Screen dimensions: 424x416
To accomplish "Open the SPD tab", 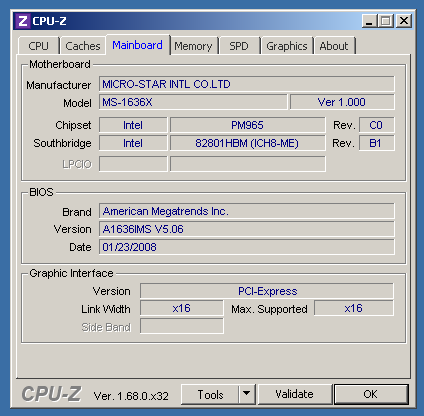I will (239, 46).
